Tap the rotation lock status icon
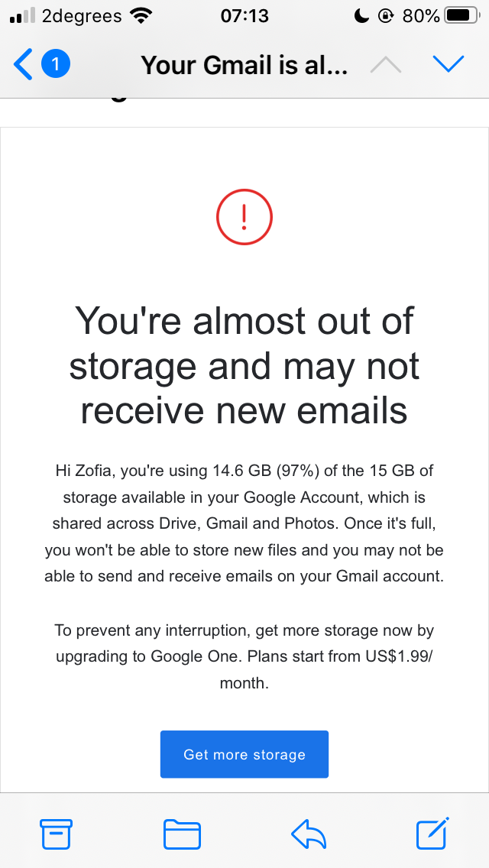This screenshot has height=868, width=489. tap(387, 15)
